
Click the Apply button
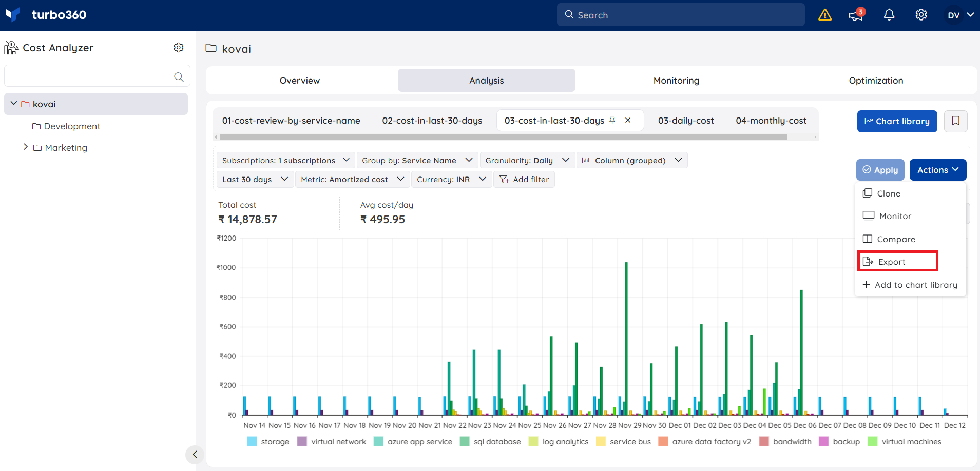click(880, 170)
